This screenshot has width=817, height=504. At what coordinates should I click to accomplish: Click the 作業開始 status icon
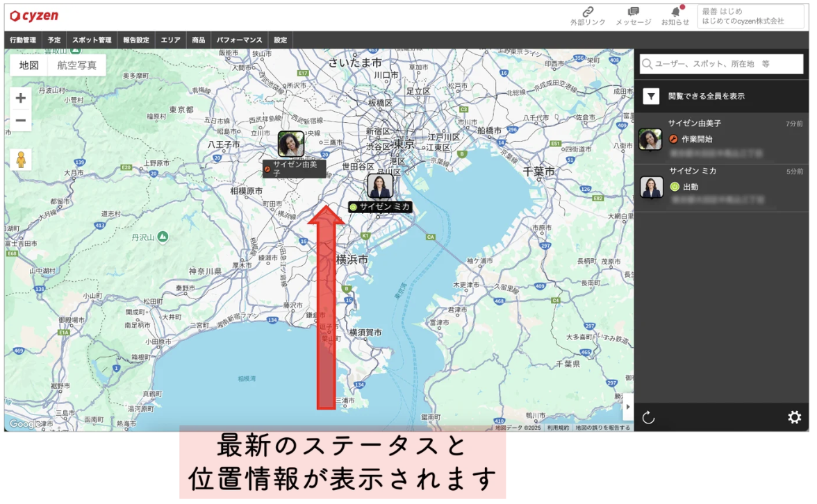pyautogui.click(x=674, y=139)
